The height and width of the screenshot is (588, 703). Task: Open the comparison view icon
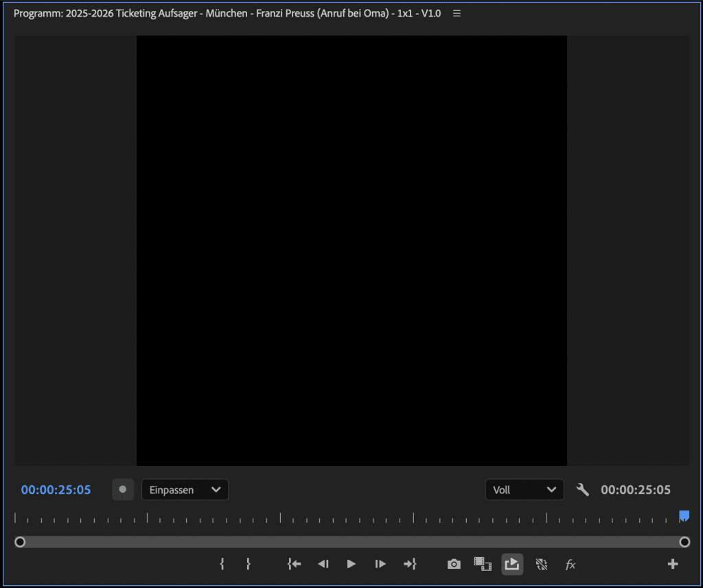click(x=483, y=564)
